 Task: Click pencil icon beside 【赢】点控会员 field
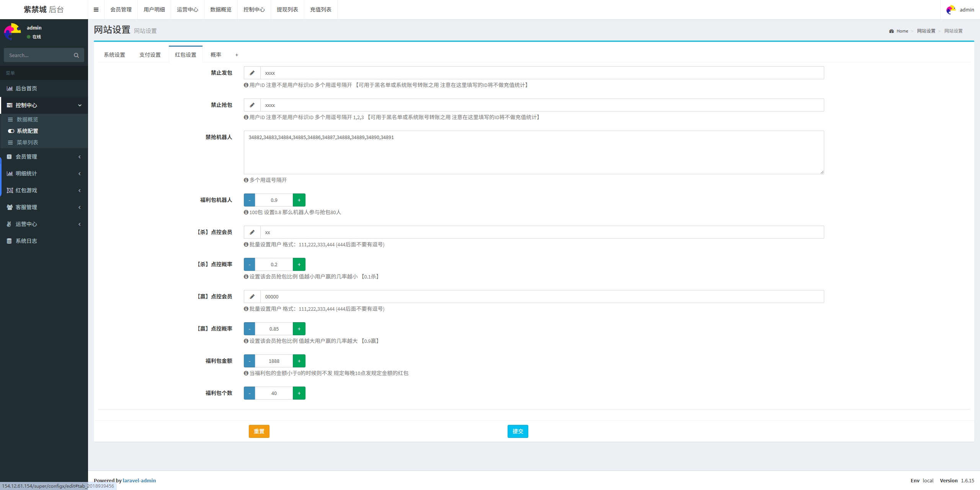pyautogui.click(x=252, y=297)
